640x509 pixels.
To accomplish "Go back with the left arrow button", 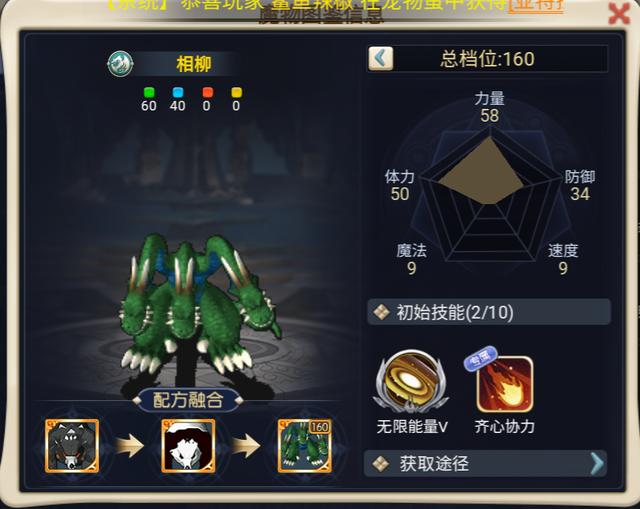I will [381, 58].
